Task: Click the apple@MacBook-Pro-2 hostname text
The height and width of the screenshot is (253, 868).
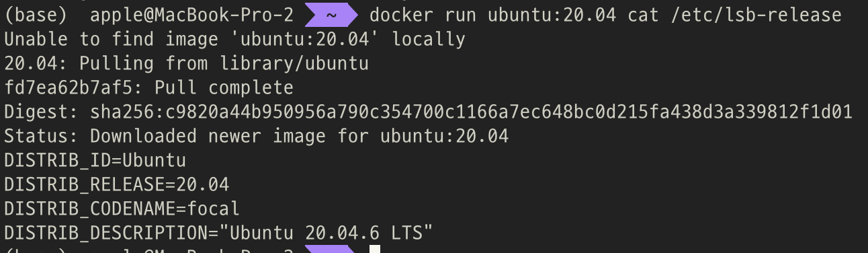Action: [x=191, y=15]
